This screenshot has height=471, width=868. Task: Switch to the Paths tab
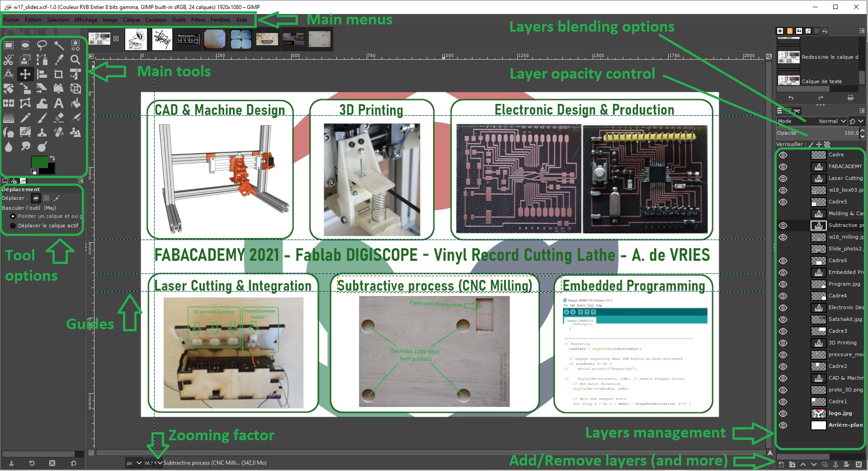click(797, 111)
